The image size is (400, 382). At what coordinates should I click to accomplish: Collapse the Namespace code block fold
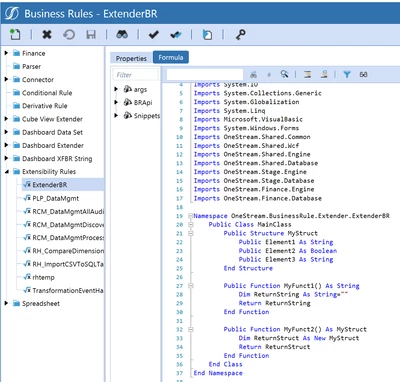click(191, 216)
